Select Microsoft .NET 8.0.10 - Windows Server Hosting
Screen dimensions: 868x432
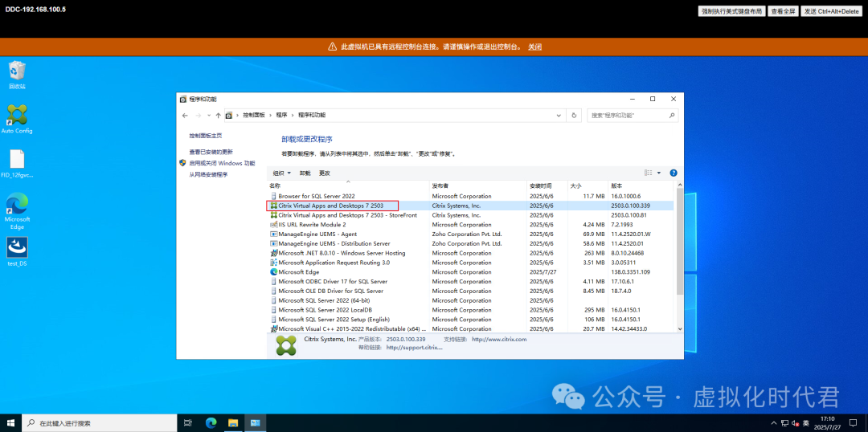click(470, 253)
